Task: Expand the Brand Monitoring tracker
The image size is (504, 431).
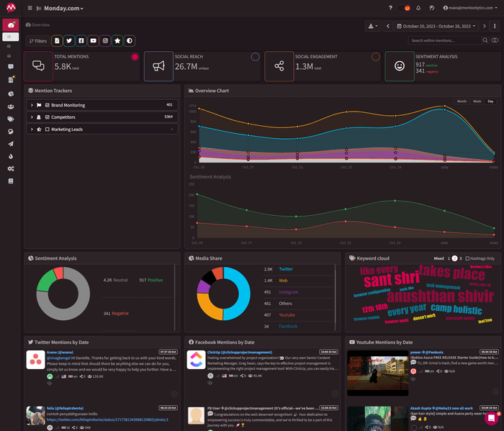Action: click(32, 105)
